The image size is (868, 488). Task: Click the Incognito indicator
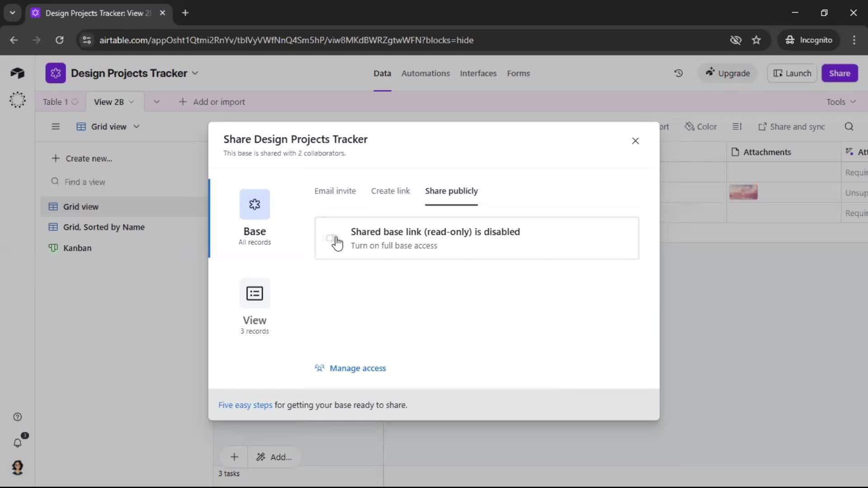click(809, 40)
